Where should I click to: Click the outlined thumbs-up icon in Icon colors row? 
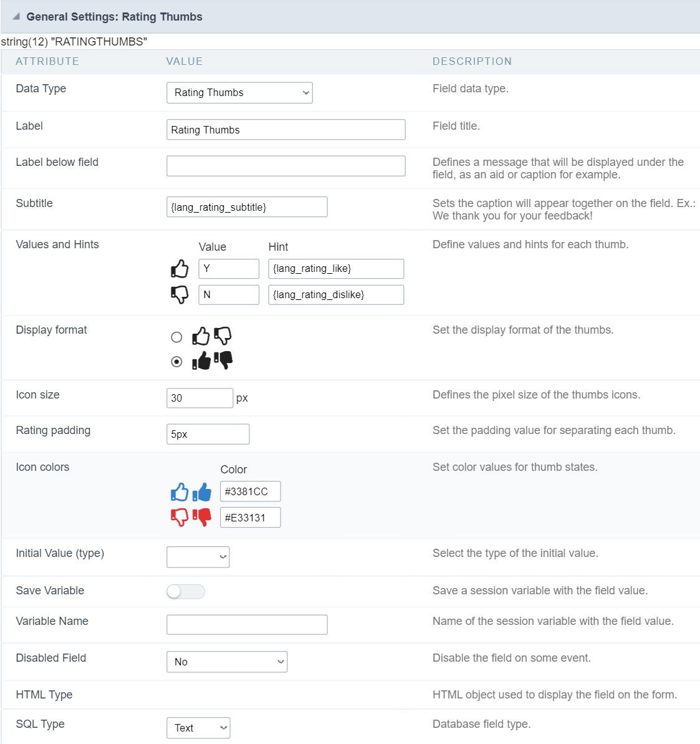pos(180,491)
